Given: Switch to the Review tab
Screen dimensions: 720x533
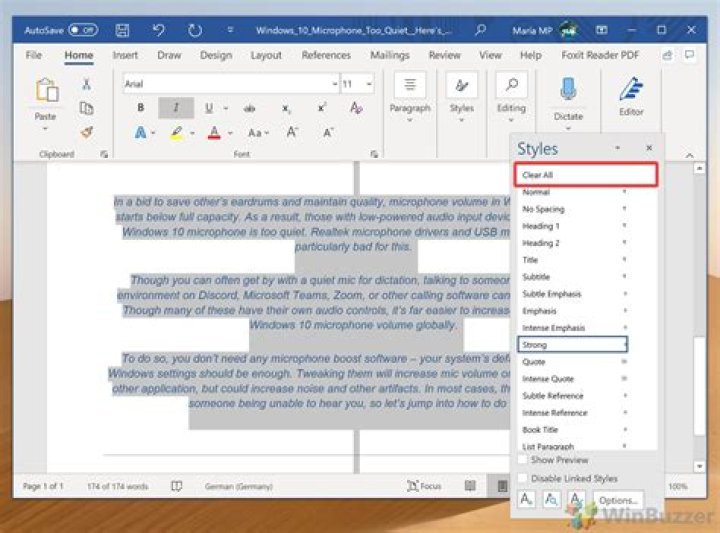Looking at the screenshot, I should pos(444,56).
